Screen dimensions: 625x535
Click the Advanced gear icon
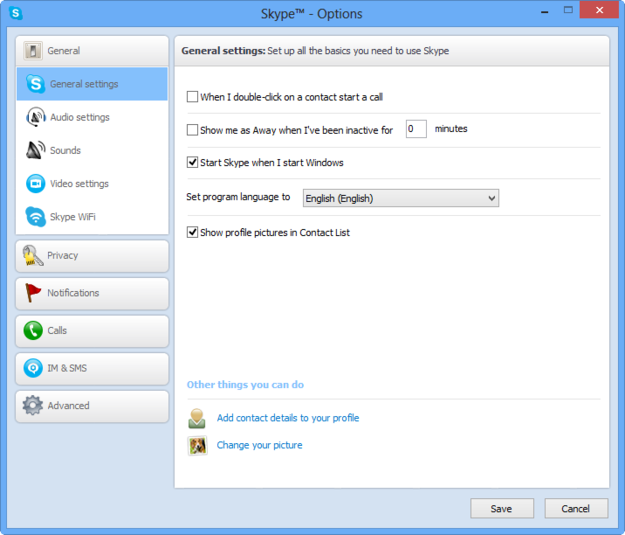coord(33,405)
